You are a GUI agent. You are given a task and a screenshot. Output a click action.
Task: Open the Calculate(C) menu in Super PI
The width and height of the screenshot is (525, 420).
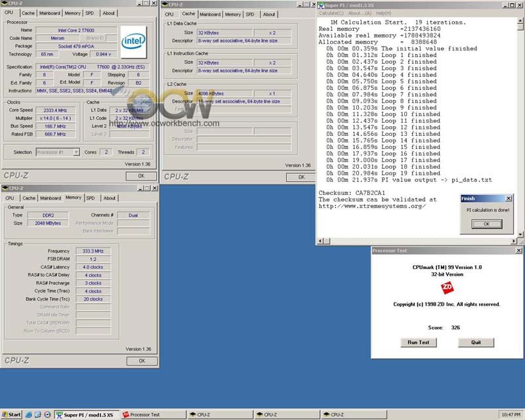331,13
